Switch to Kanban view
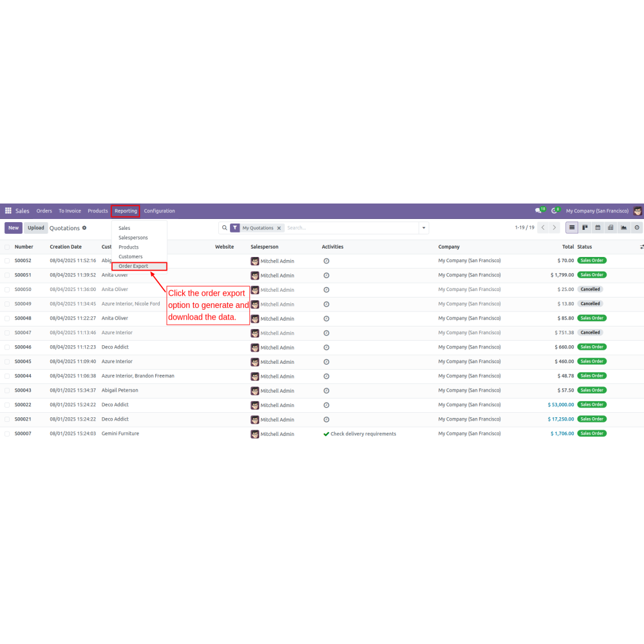 (585, 227)
